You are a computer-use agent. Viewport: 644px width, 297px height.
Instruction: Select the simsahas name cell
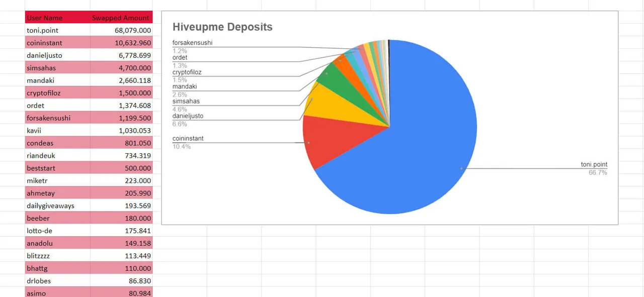(x=58, y=68)
